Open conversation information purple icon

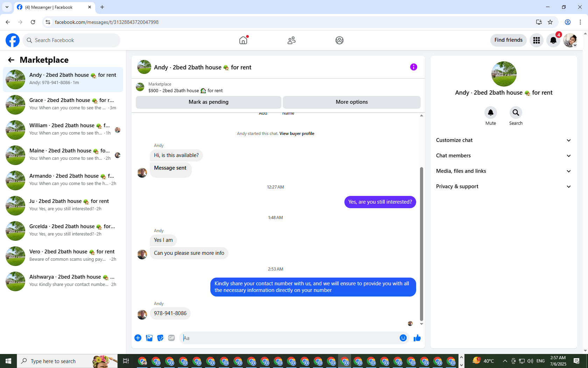coord(414,67)
